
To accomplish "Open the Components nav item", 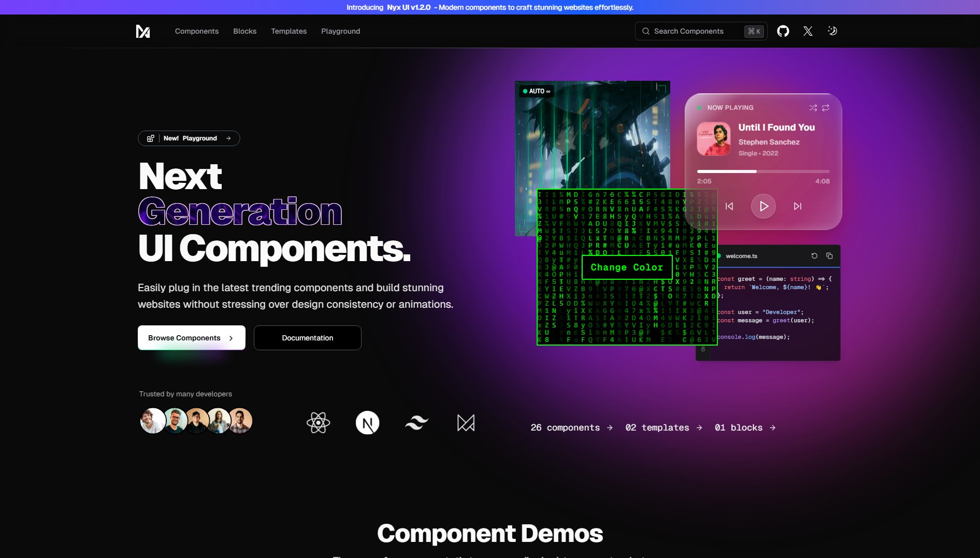I will [x=197, y=31].
